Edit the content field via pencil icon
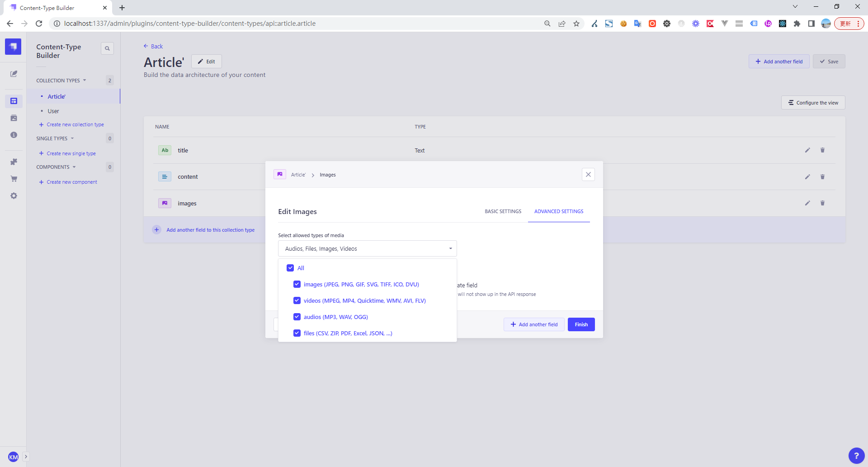 point(807,177)
